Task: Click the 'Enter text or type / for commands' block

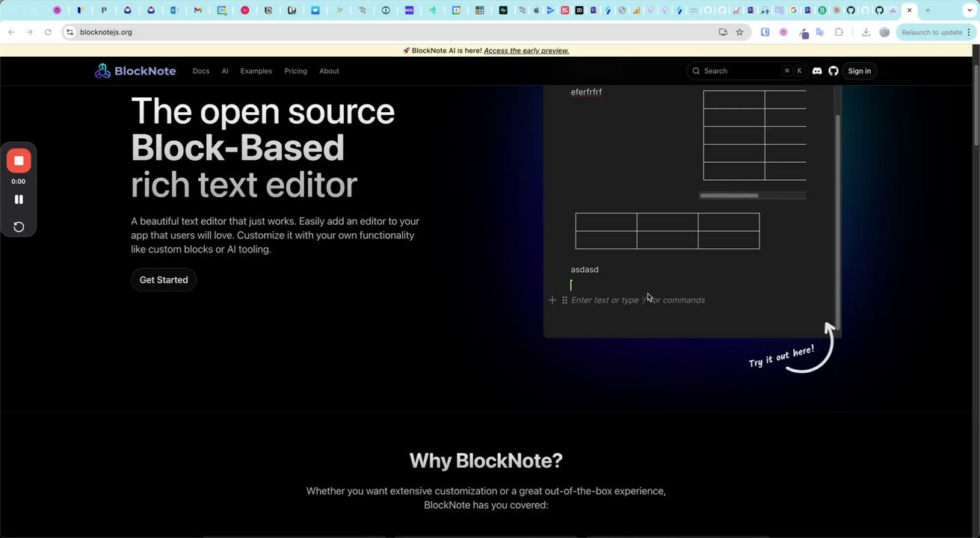Action: [638, 300]
